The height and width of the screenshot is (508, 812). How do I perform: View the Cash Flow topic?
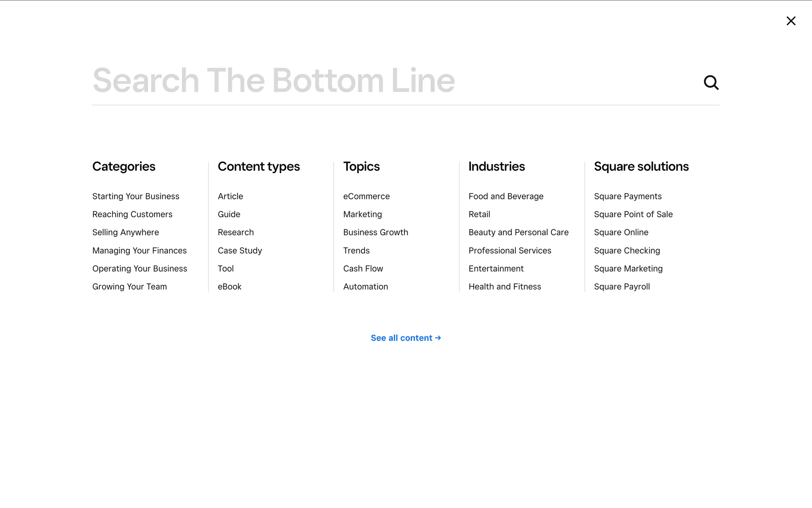(363, 269)
